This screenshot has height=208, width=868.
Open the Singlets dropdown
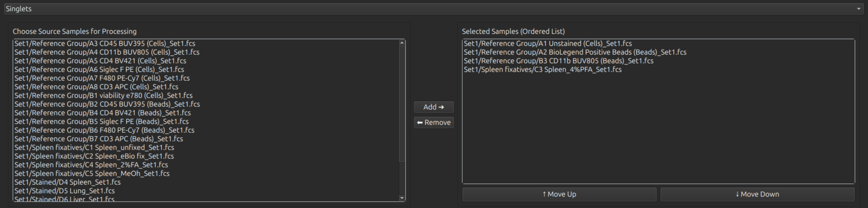pyautogui.click(x=434, y=9)
